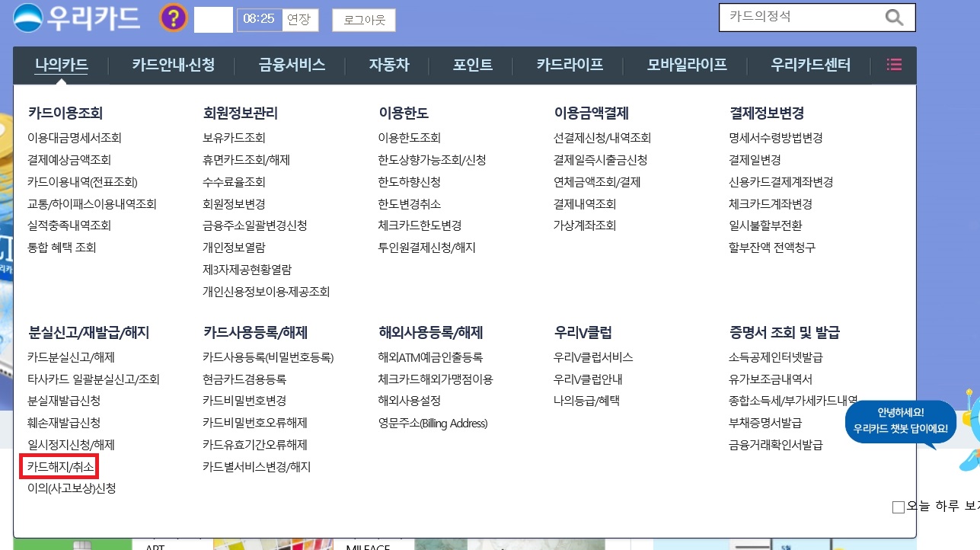Click the 우리카드 logo
Image resolution: width=980 pixels, height=550 pixels.
click(76, 18)
